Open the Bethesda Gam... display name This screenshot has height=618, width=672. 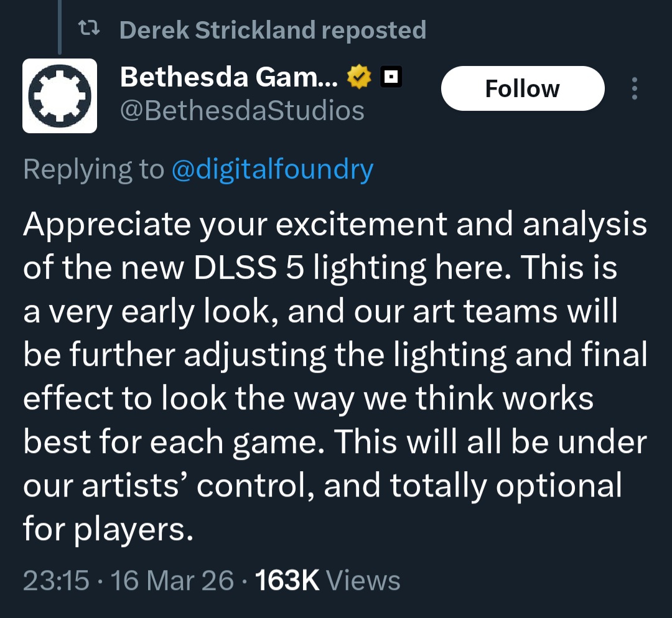tap(229, 77)
